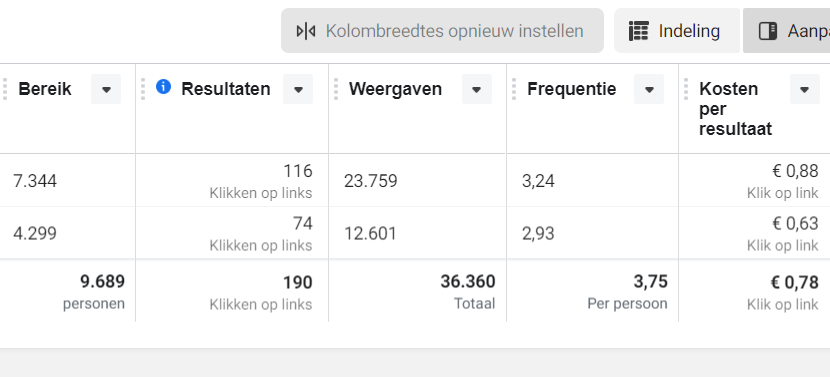Open the Weergaven column dropdown arrow
830x377 pixels.
(476, 89)
